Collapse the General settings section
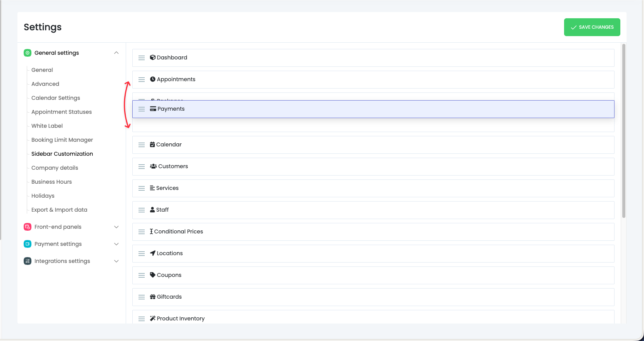Screen dimensions: 644x341 point(116,53)
